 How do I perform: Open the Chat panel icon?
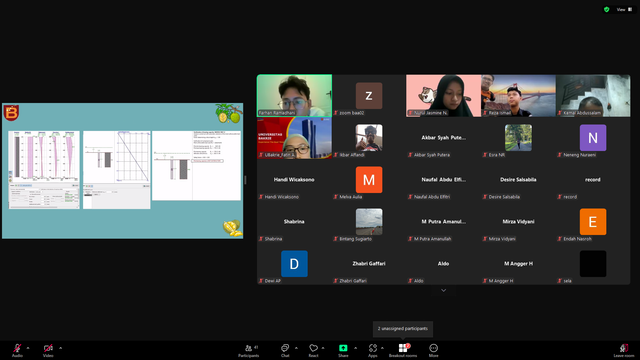285,348
